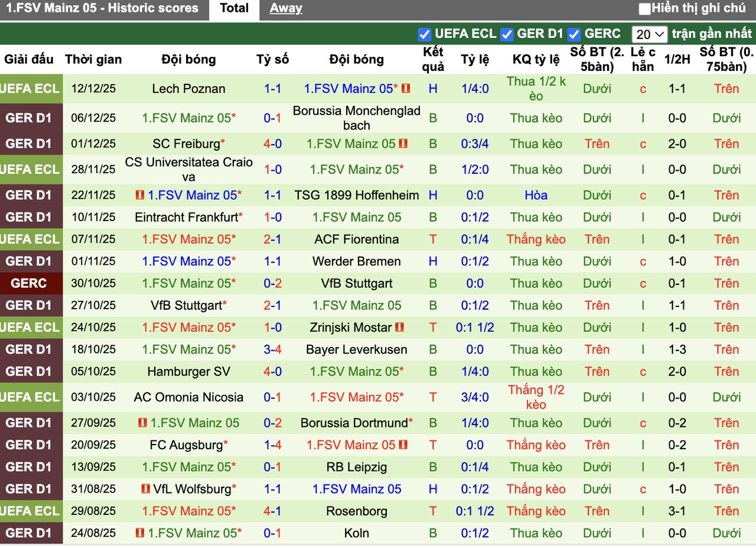Click the '1.FSV Mainz 05 - Historic scores' title
The image size is (756, 548).
(102, 8)
